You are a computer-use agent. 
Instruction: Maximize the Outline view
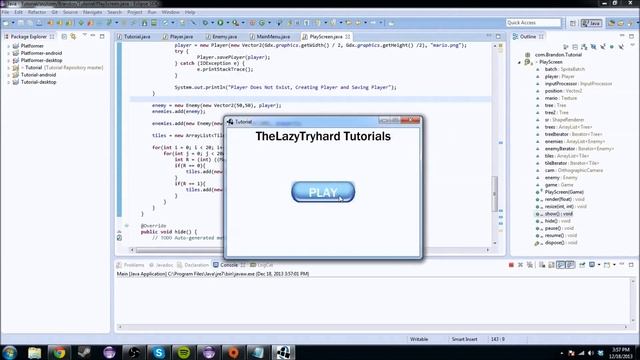pos(631,36)
